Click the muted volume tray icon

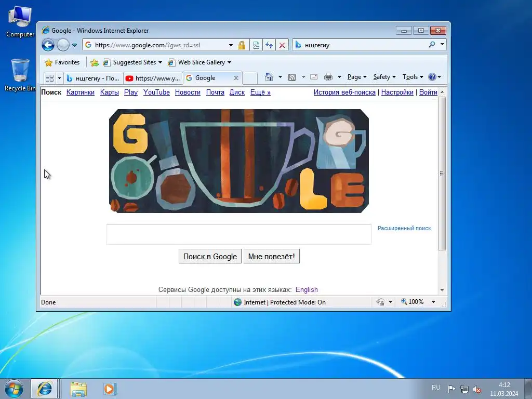(477, 389)
